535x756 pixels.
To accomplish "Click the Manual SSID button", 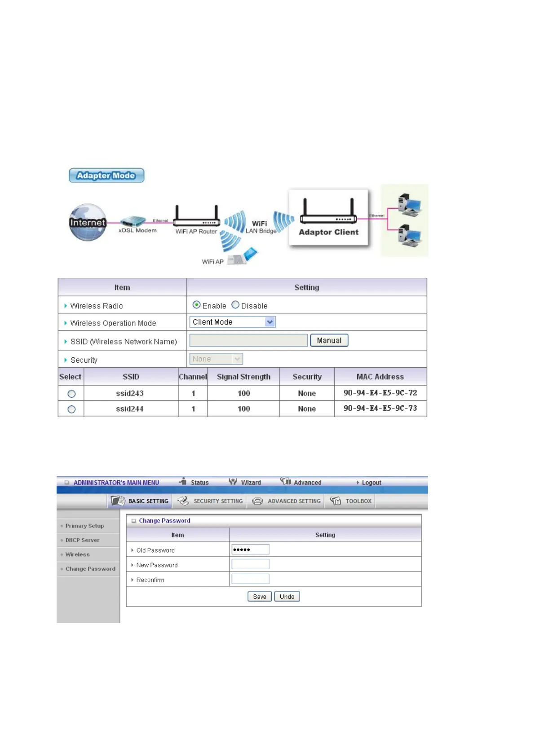I will coord(329,340).
